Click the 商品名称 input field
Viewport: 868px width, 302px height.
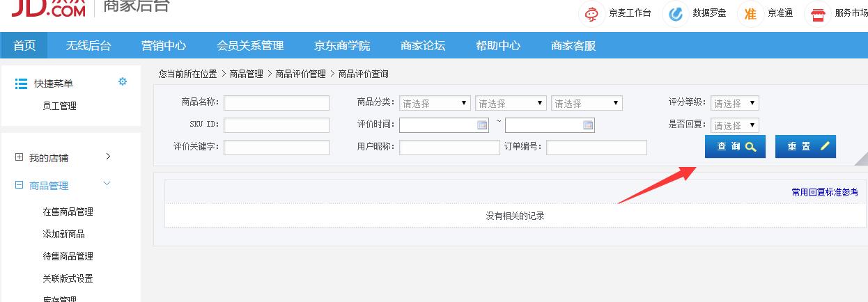click(277, 103)
